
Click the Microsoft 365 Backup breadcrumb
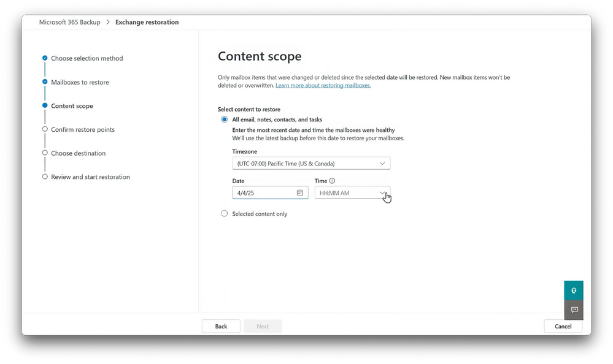pyautogui.click(x=69, y=22)
